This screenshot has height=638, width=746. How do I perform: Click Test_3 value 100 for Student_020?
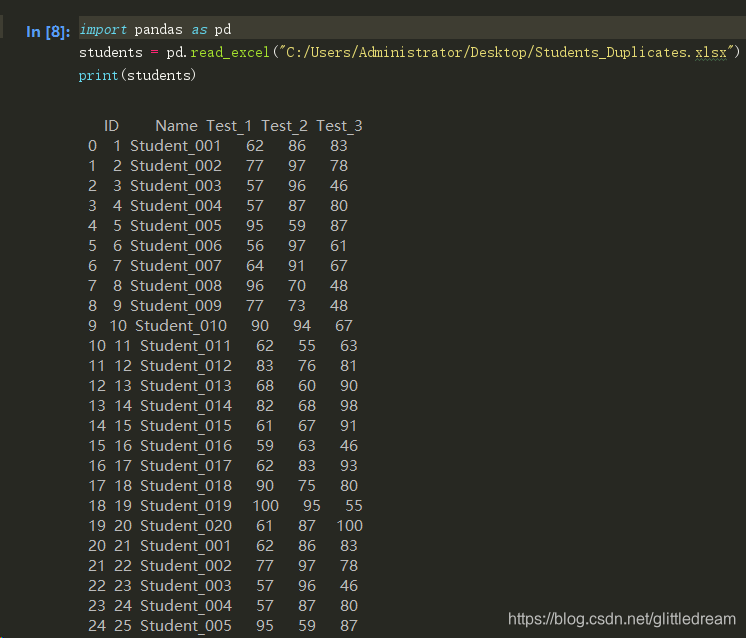click(350, 525)
